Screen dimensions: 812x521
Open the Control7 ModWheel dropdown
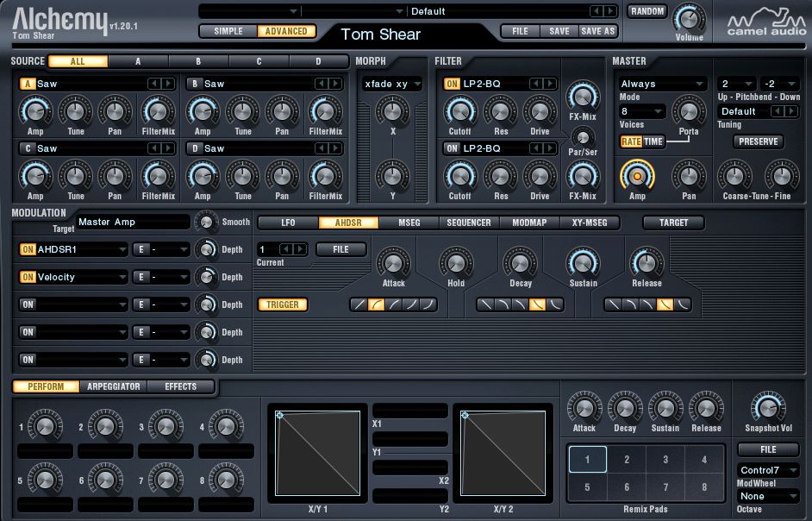tap(768, 470)
